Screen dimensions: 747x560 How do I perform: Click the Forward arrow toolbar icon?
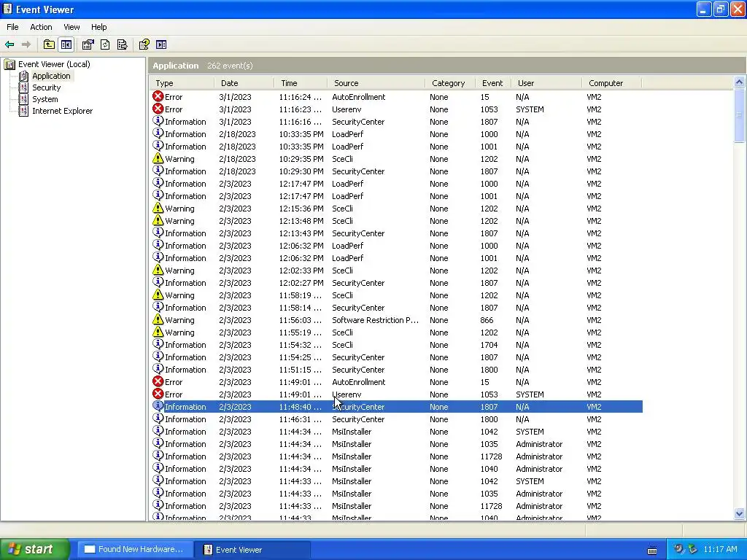click(x=26, y=44)
